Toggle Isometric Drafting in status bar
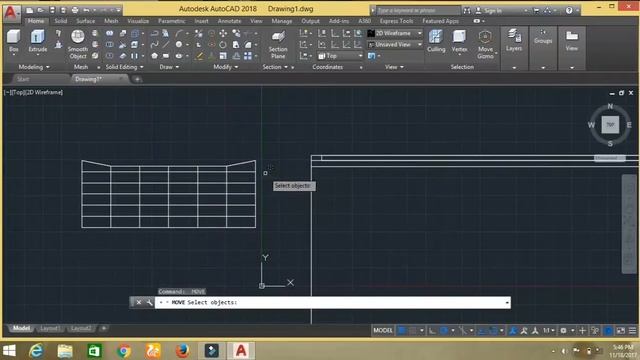The height and width of the screenshot is (360, 640). (463, 331)
